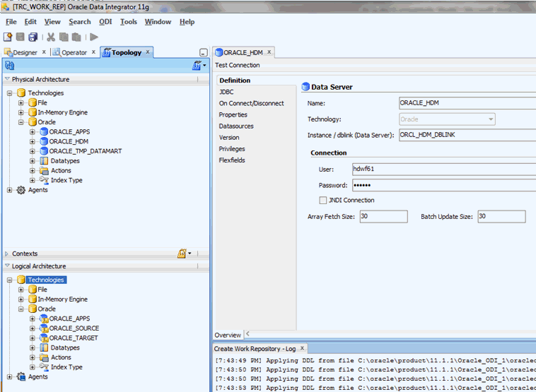This screenshot has width=536, height=392.
Task: Click the Index Type icon under Physical Architecture
Action: pos(44,180)
